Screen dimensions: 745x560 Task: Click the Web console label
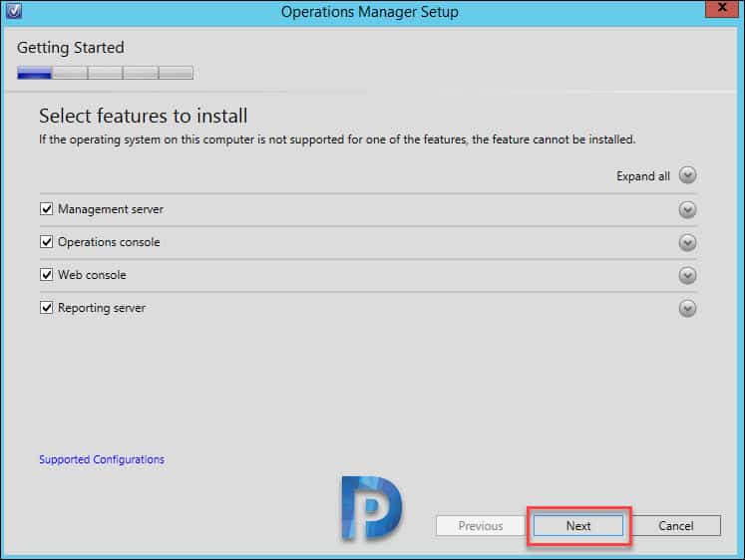pyautogui.click(x=92, y=275)
